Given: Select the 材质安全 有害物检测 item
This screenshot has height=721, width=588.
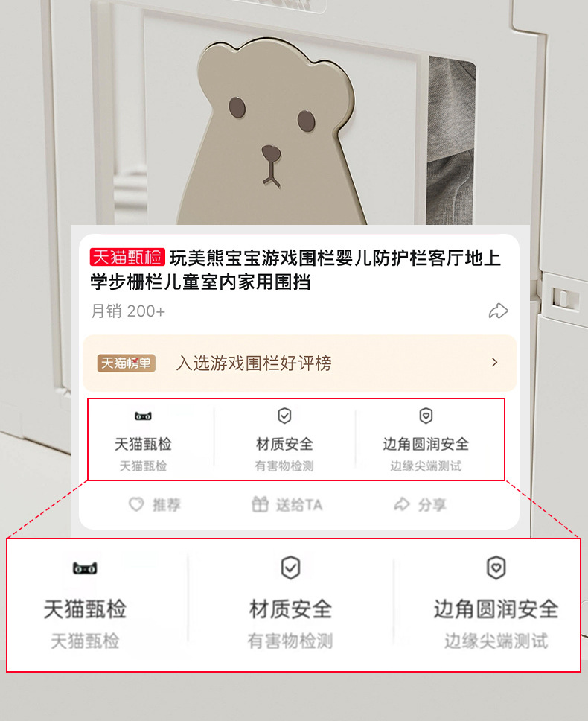Looking at the screenshot, I should click(x=285, y=440).
